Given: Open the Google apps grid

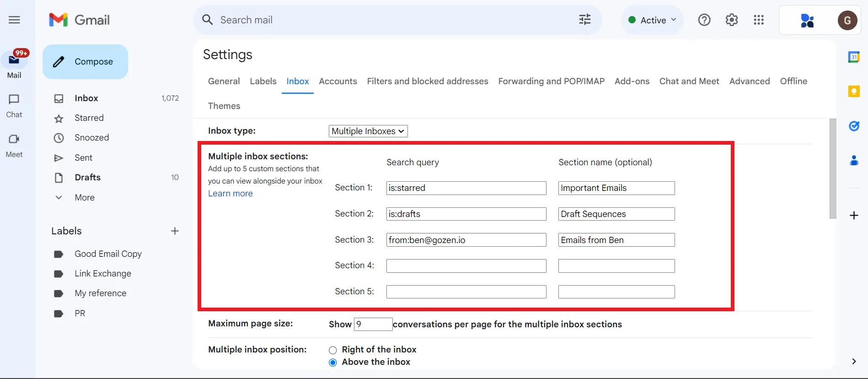Looking at the screenshot, I should click(x=759, y=20).
